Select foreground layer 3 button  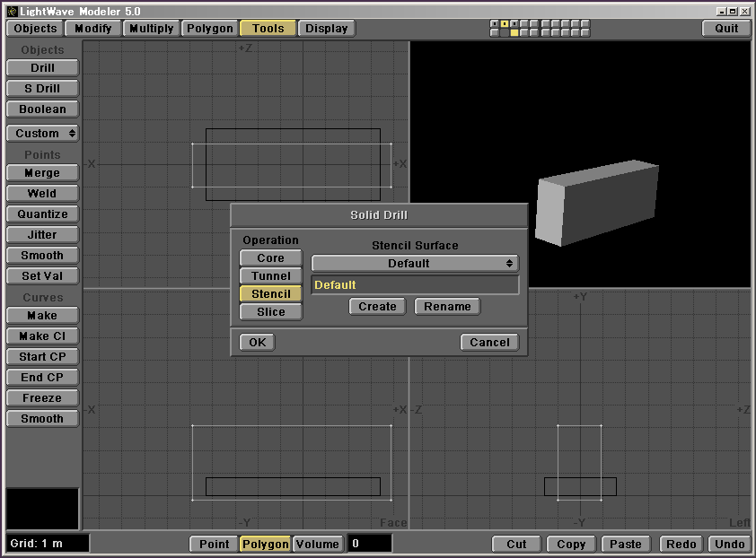coord(514,23)
